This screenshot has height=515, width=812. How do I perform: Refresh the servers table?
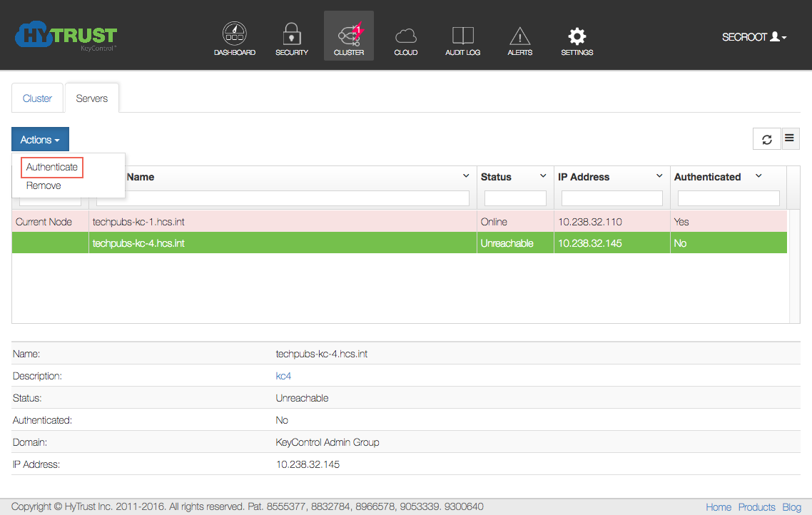point(766,138)
